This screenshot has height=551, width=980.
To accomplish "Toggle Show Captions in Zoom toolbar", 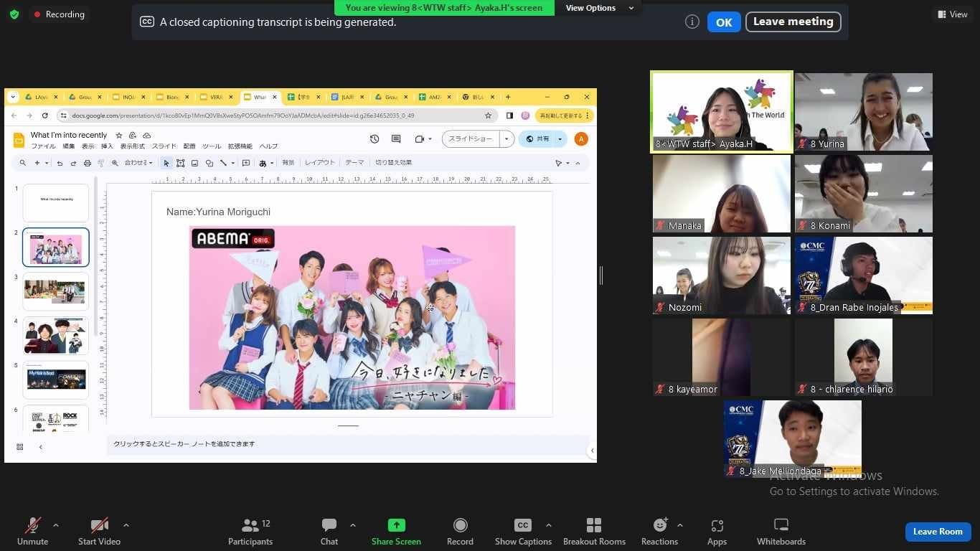I will pos(523,531).
